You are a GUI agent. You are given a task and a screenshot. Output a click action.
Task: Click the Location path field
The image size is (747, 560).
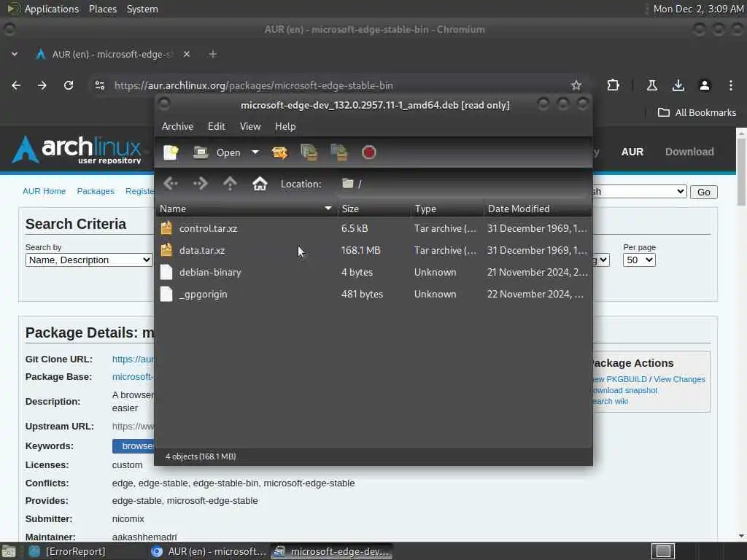point(463,184)
